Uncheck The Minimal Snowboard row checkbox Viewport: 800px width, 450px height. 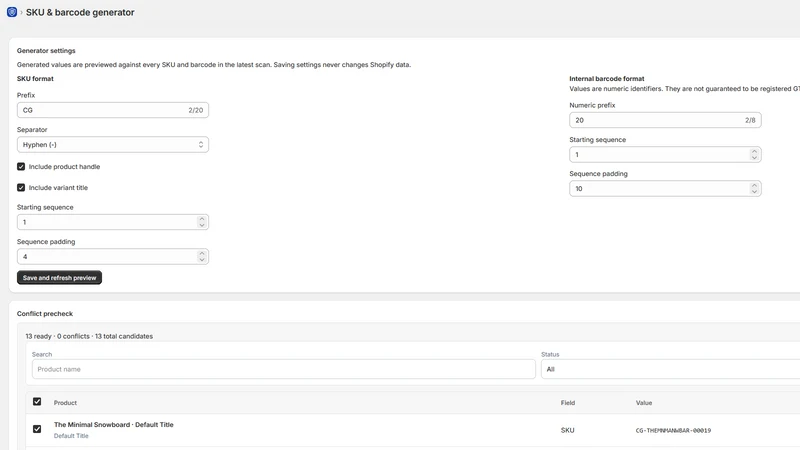pyautogui.click(x=37, y=429)
